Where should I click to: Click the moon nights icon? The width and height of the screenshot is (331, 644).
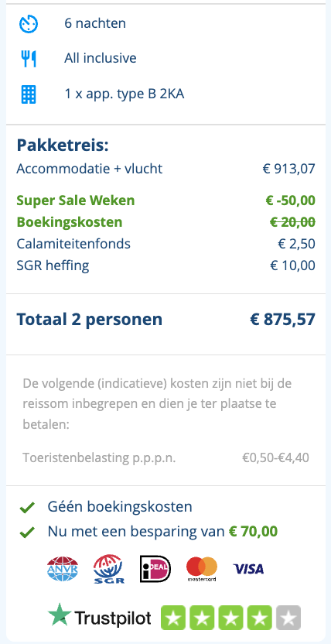(29, 24)
